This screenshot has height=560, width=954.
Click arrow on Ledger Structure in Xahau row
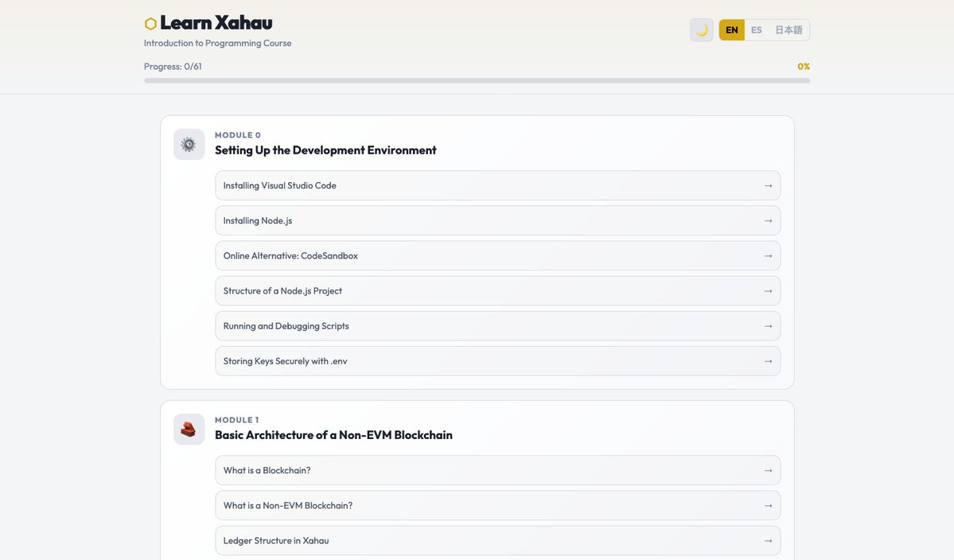pos(768,541)
